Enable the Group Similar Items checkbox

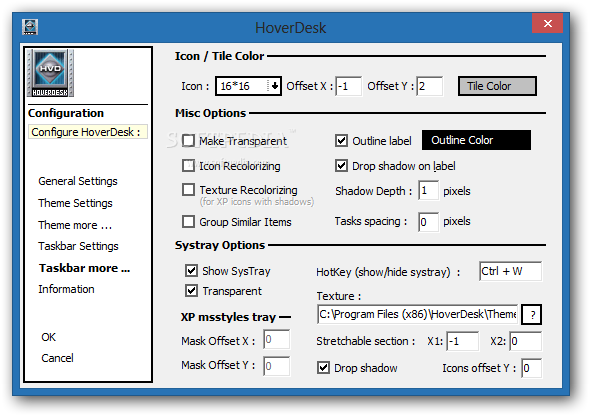[x=189, y=222]
